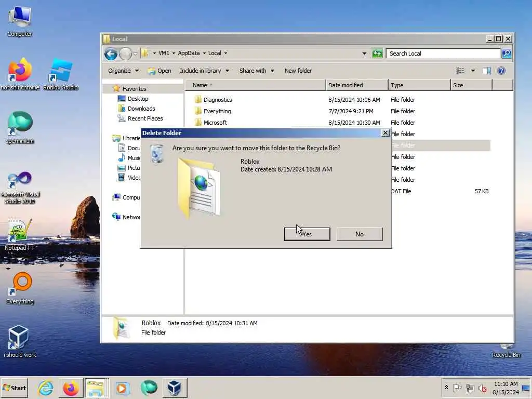Screen dimensions: 532x399
Task: Click the muted volume tray icon
Action: click(x=483, y=388)
